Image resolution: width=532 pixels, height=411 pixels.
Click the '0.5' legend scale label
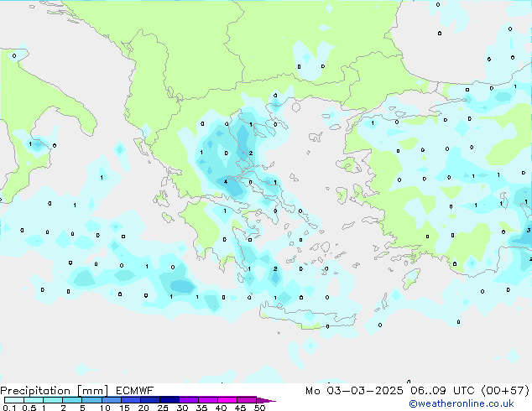[x=29, y=408]
